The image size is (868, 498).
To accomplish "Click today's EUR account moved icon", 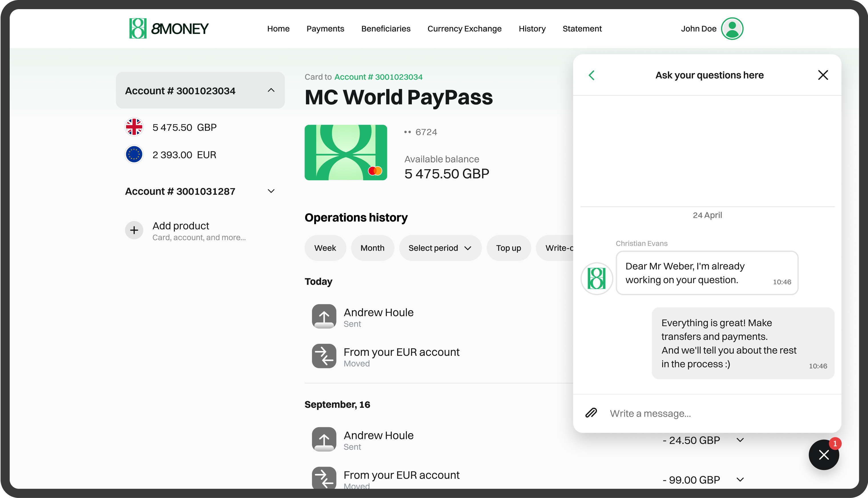I will [324, 356].
